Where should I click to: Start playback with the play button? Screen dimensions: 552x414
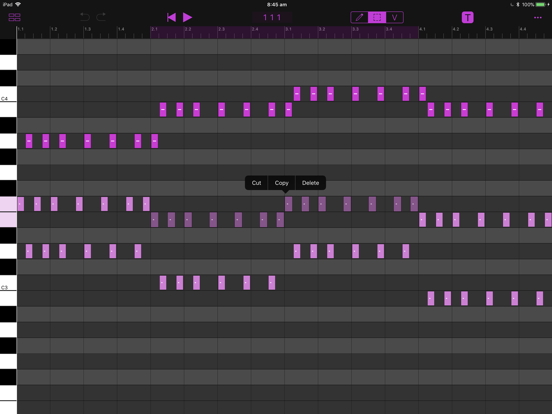pyautogui.click(x=187, y=17)
